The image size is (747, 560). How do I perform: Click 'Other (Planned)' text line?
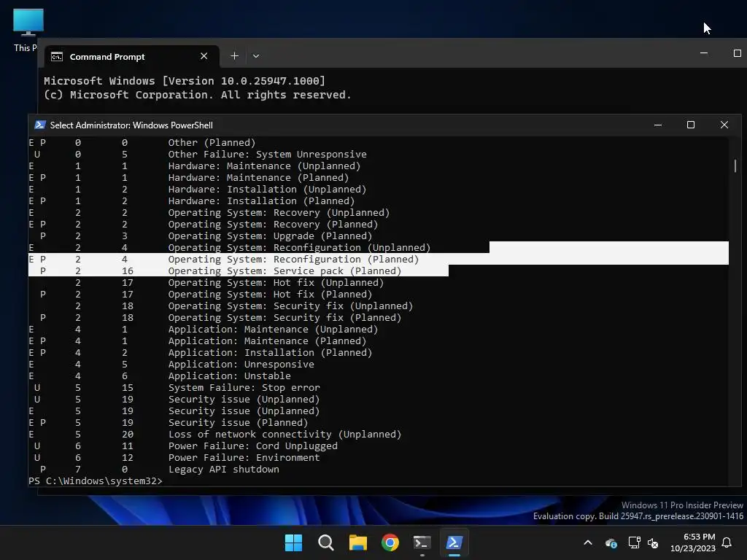212,142
